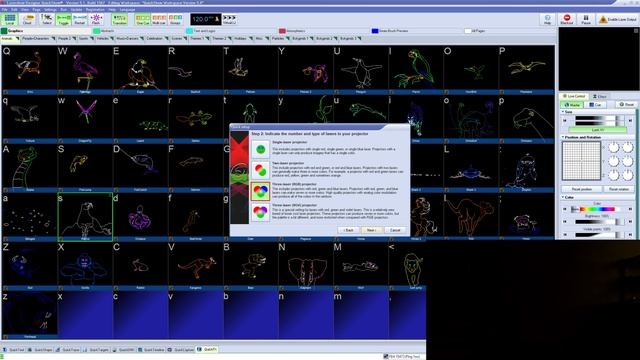
Task: Select Two-laser projector red-green icon
Action: coord(260,170)
